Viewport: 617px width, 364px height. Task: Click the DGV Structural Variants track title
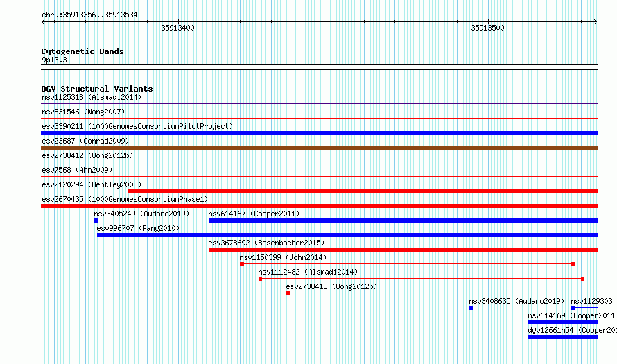97,89
